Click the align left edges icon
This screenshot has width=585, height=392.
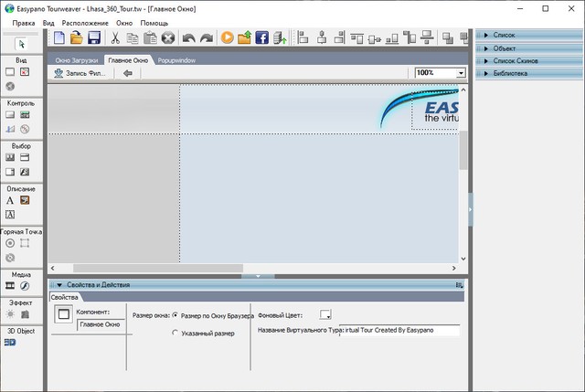tap(303, 37)
